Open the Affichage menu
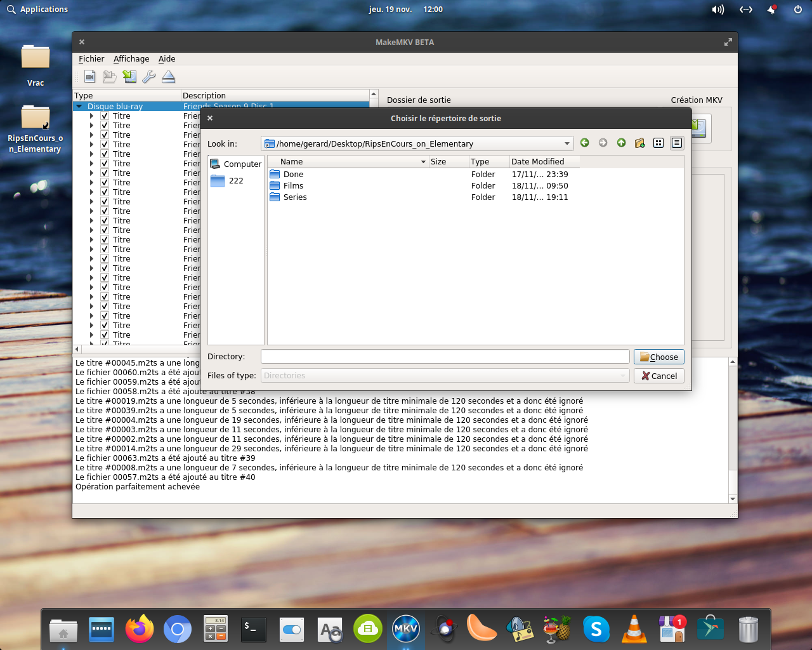The width and height of the screenshot is (812, 650). pos(131,59)
